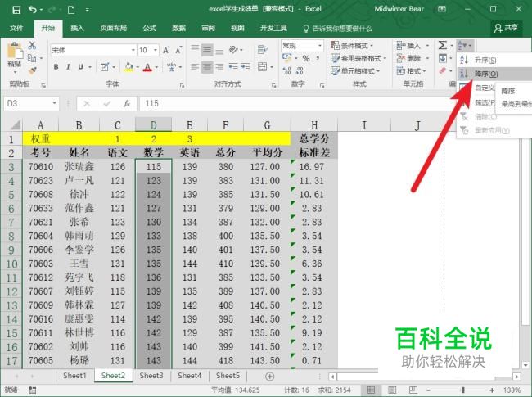Expand the 条件格式 conditional formatting menu
532x397 pixels.
click(x=352, y=46)
